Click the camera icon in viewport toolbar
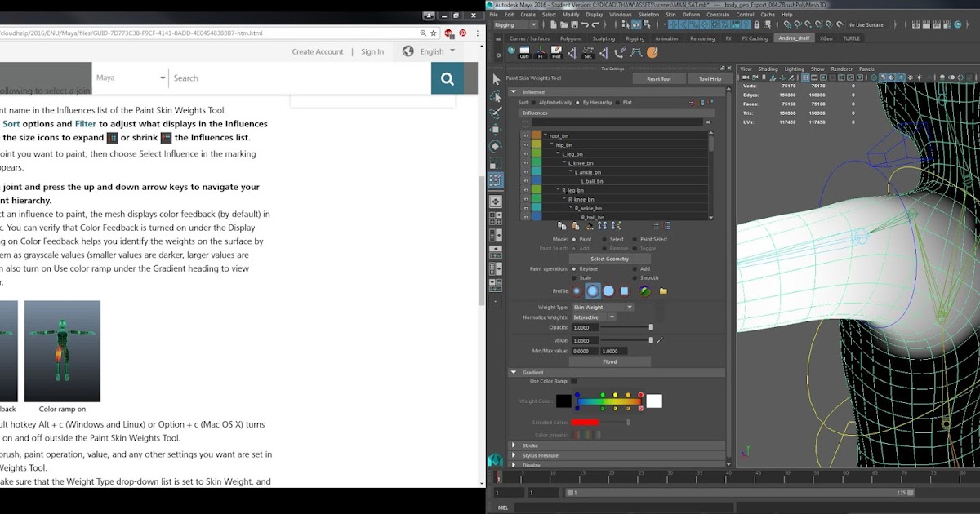980x514 pixels. 745,77
